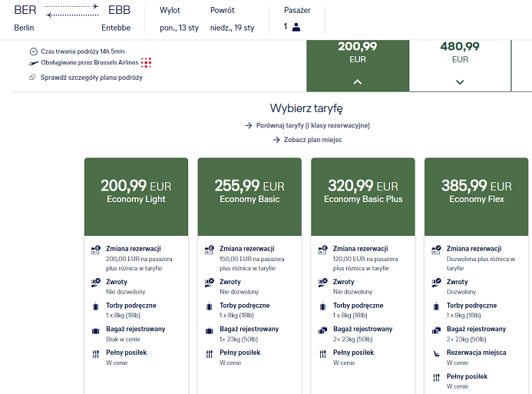Click the Economy Flex seat reservation icon
532x394 pixels.
pyautogui.click(x=436, y=354)
